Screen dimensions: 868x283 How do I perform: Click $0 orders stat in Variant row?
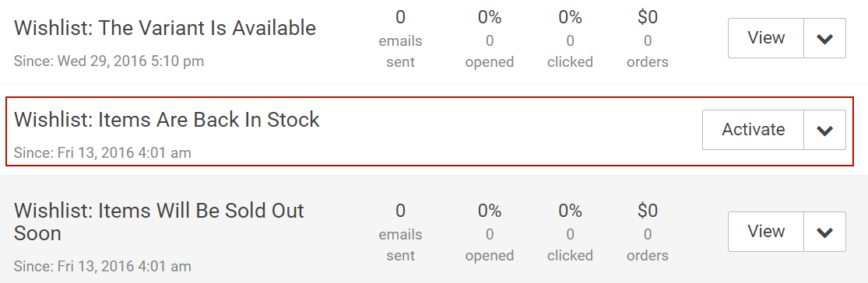pyautogui.click(x=648, y=40)
